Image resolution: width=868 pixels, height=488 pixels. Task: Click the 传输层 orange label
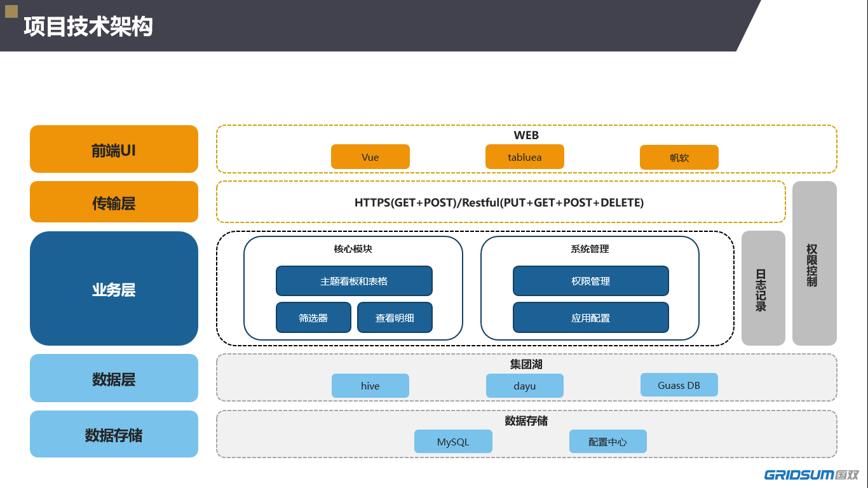point(114,202)
